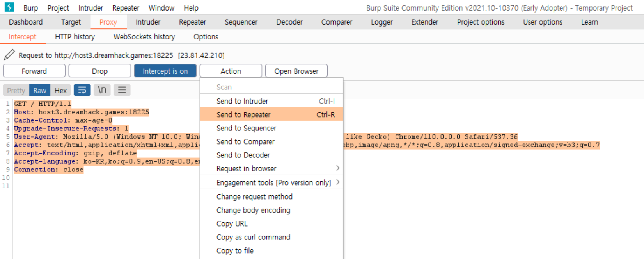
Task: Select the Proxy tab
Action: pyautogui.click(x=108, y=22)
